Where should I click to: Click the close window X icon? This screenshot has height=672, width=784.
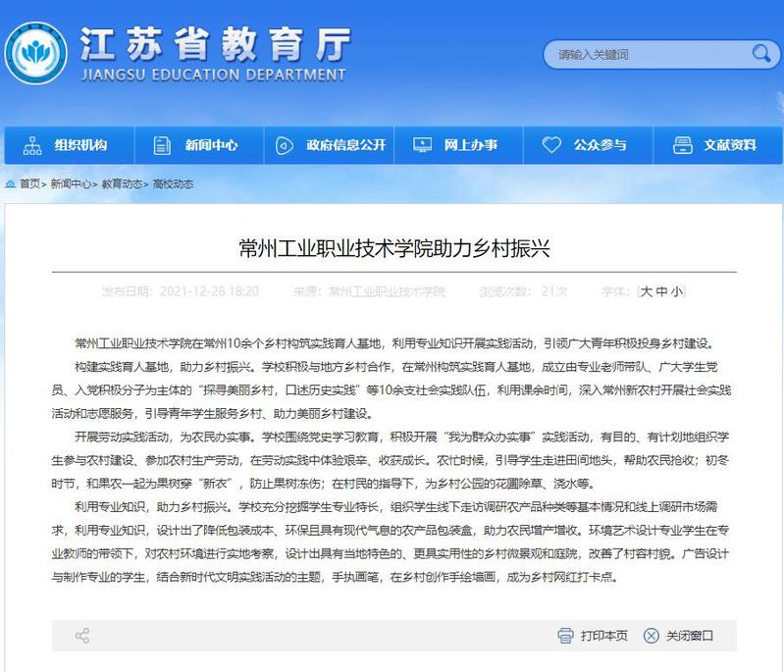point(651,636)
